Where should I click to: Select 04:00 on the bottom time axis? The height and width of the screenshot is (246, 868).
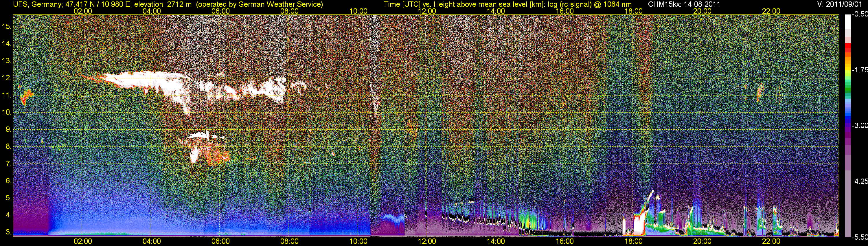point(152,241)
